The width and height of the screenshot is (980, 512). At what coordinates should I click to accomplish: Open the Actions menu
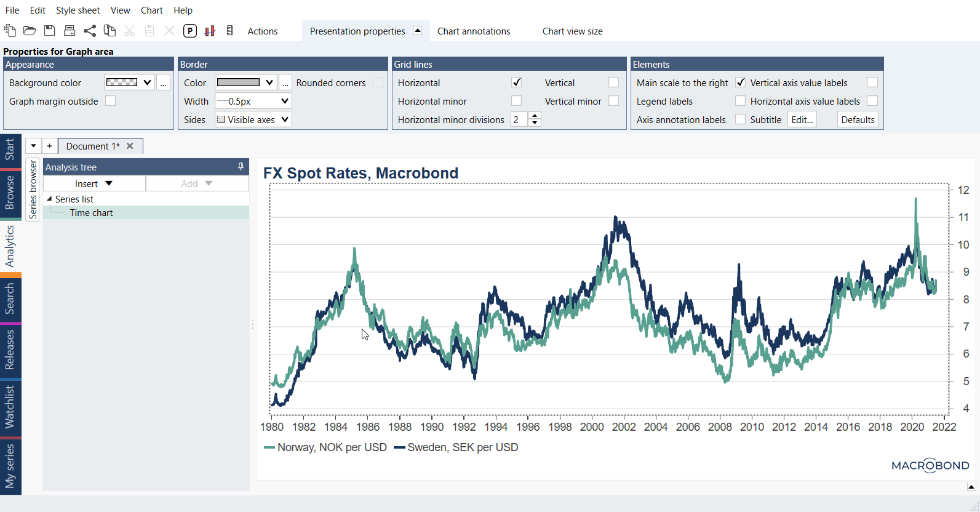pyautogui.click(x=263, y=31)
